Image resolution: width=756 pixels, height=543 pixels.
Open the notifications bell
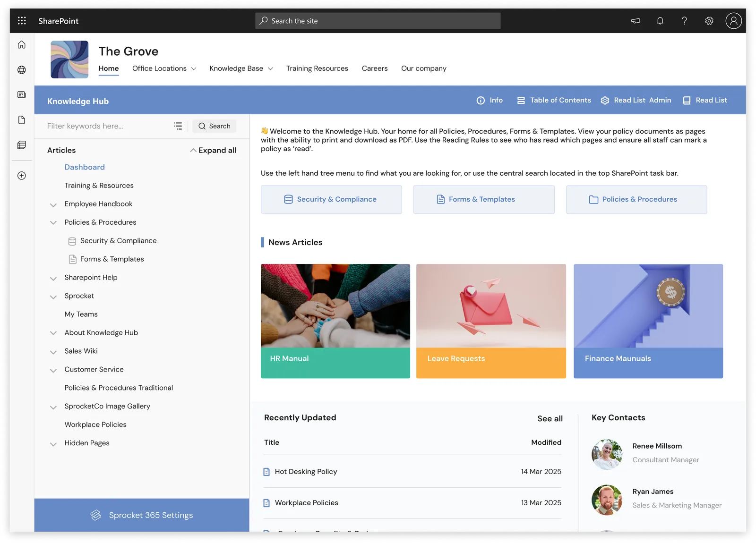pos(660,21)
